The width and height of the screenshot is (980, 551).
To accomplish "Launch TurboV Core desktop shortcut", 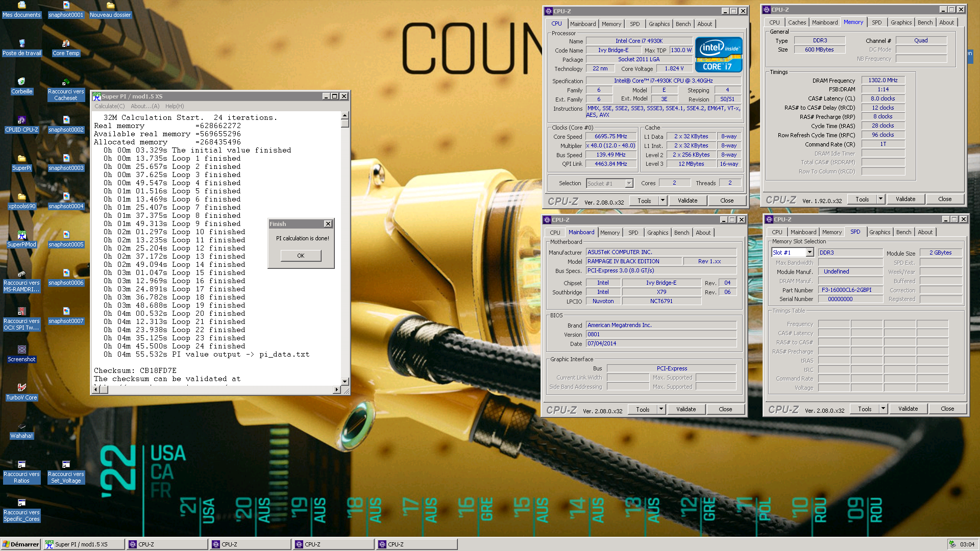I will [x=21, y=392].
